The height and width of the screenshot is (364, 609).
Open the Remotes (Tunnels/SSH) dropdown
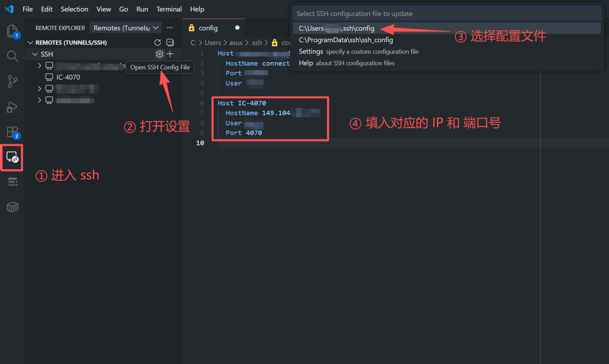pyautogui.click(x=125, y=28)
